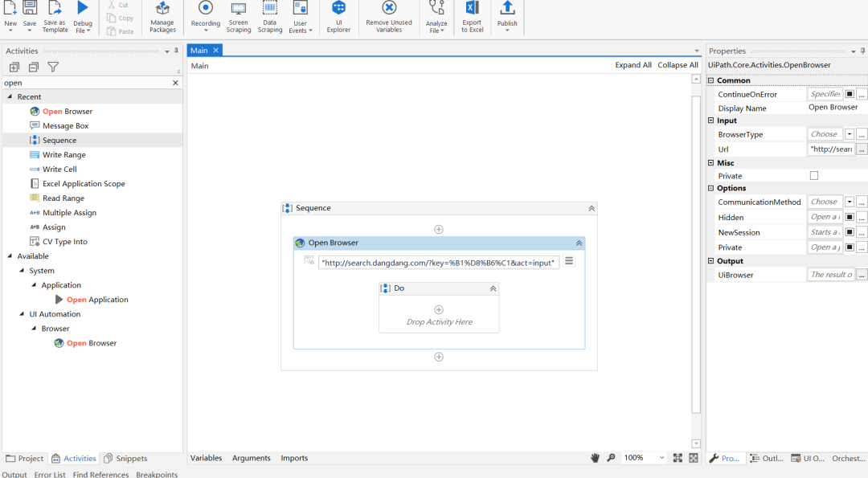
Task: Click the designer vertical scrollbar
Action: 696,255
